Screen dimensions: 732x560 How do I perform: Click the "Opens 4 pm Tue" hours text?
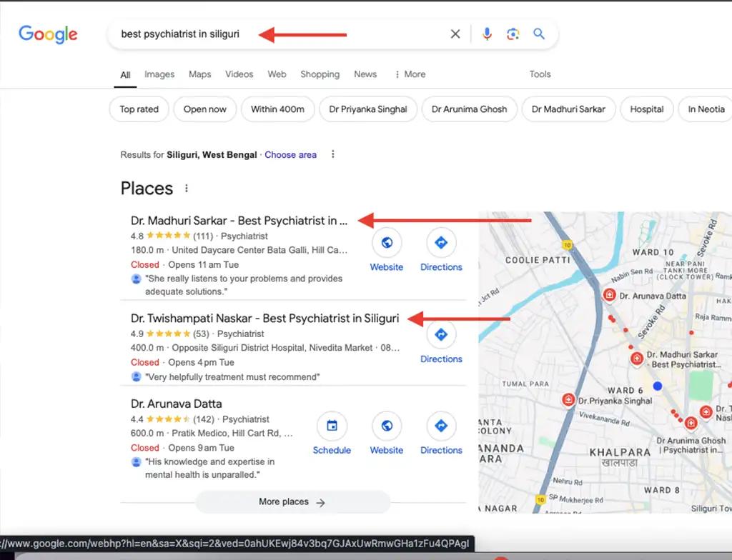201,362
